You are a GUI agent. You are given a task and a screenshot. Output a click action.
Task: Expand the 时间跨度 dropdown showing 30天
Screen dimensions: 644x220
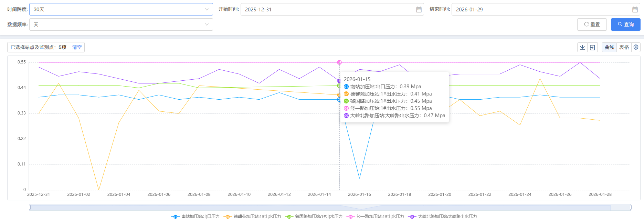(121, 10)
